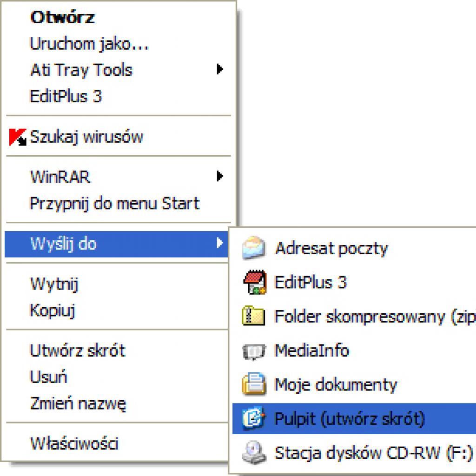Screen dimensions: 476x476
Task: Expand the Wyślij do submenu arrow
Action: 220,243
